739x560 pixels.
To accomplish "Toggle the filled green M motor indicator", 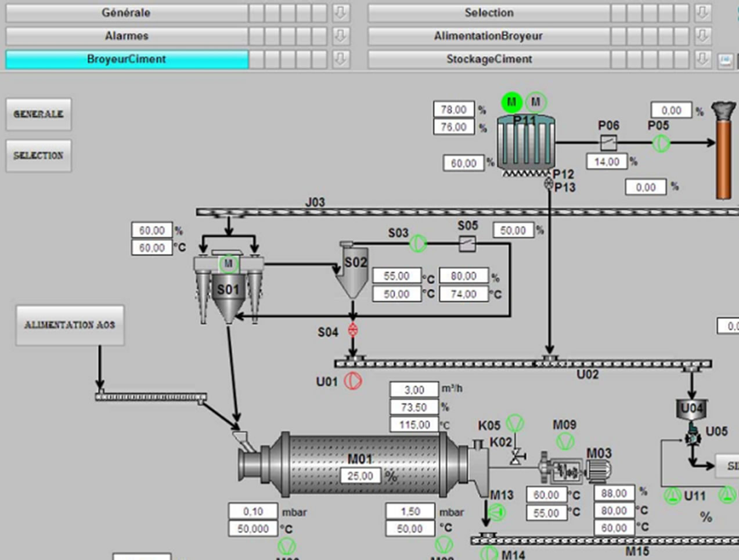I will coord(511,103).
